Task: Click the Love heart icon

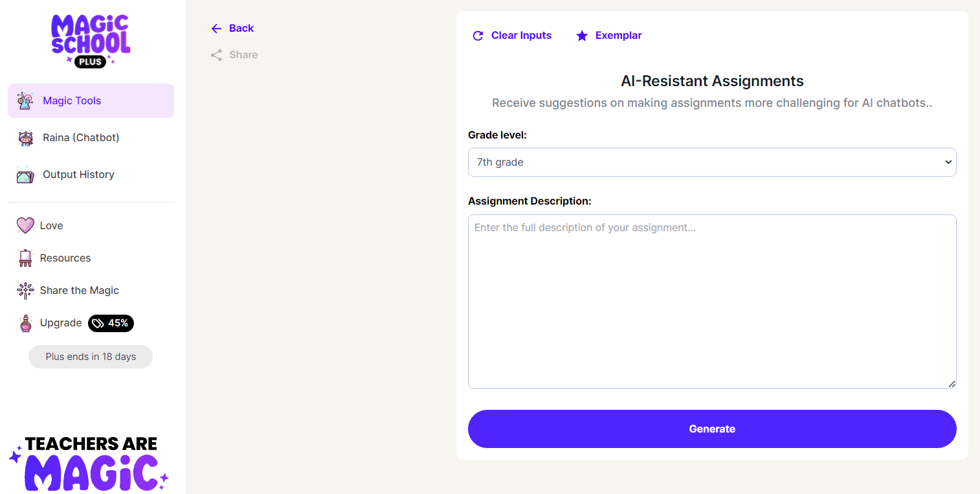Action: [25, 225]
